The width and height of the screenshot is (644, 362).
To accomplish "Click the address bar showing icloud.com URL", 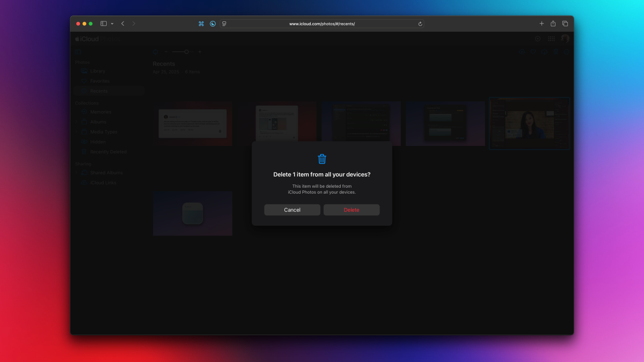I will click(322, 24).
